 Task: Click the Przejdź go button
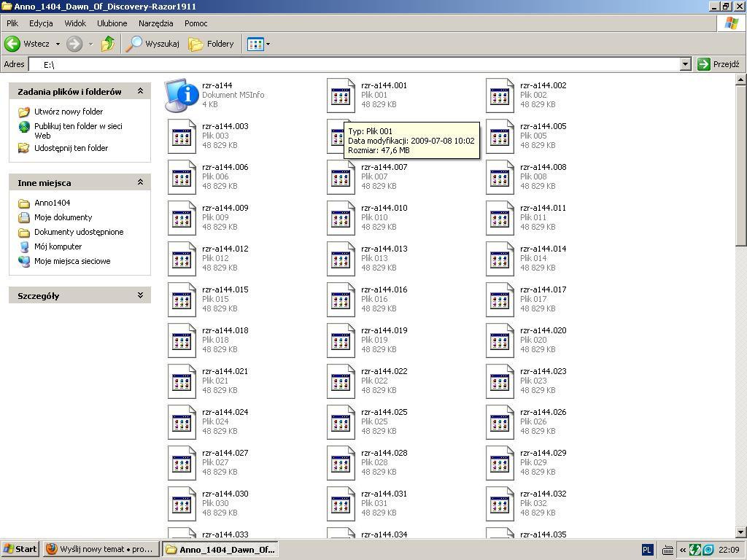719,64
